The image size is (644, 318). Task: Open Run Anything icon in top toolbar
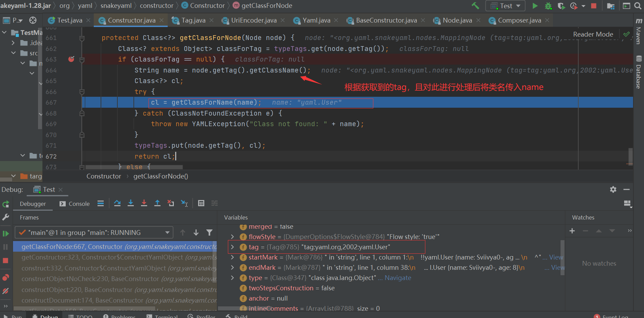click(626, 6)
